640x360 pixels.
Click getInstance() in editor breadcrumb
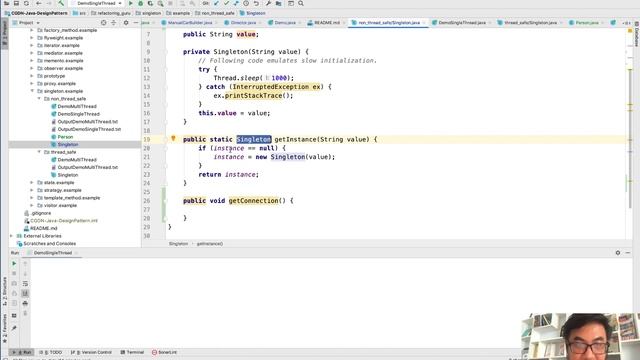tap(210, 244)
